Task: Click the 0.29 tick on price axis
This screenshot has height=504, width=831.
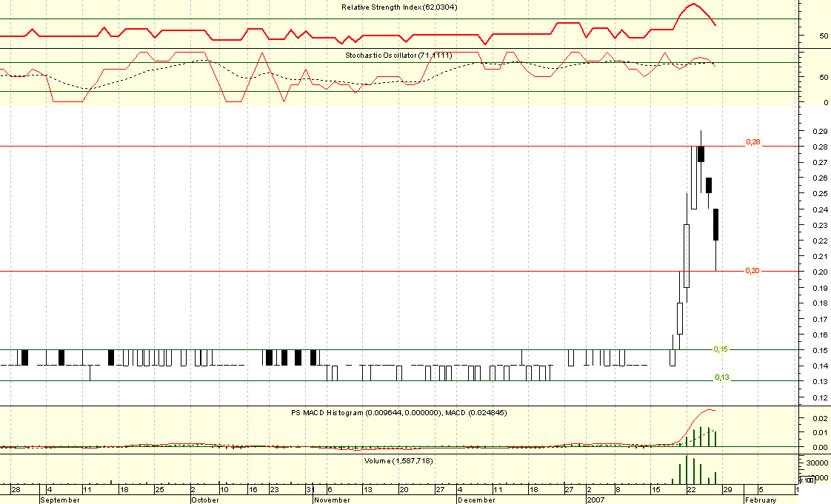Action: (820, 131)
